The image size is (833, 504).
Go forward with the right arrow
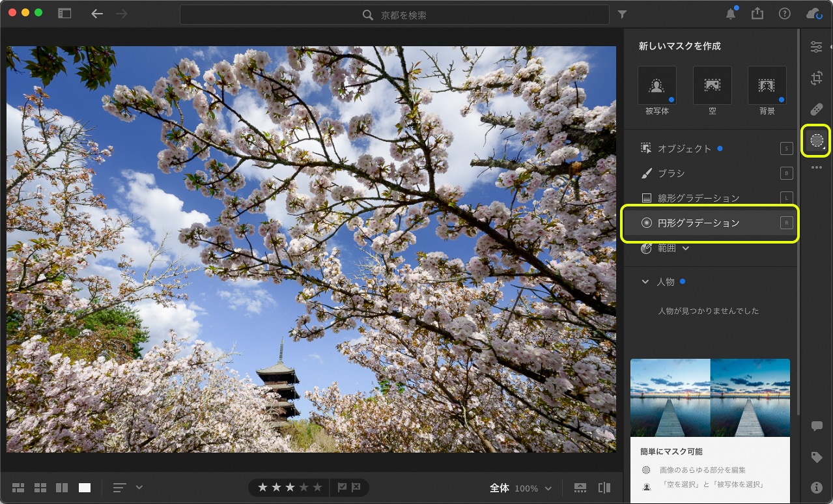tap(121, 14)
